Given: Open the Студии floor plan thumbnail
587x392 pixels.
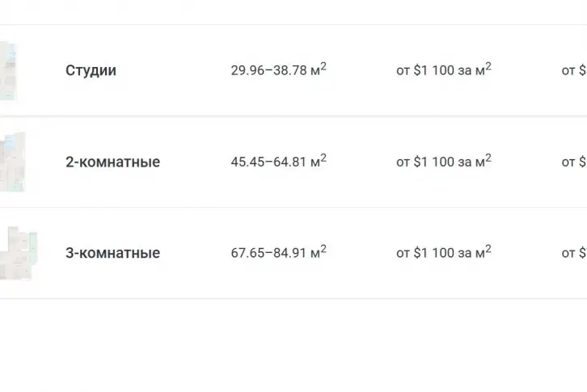Looking at the screenshot, I should coord(10,70).
